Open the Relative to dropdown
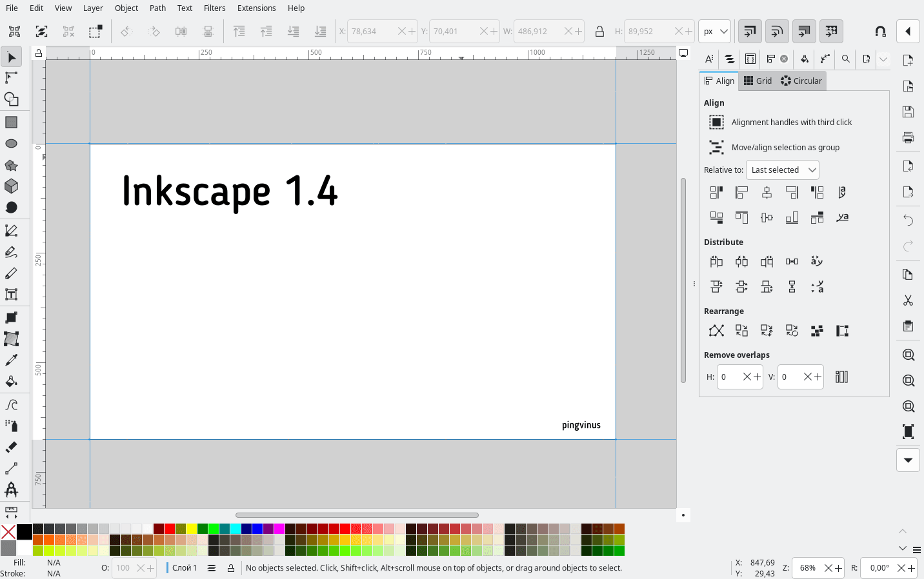The image size is (924, 579). pyautogui.click(x=782, y=170)
